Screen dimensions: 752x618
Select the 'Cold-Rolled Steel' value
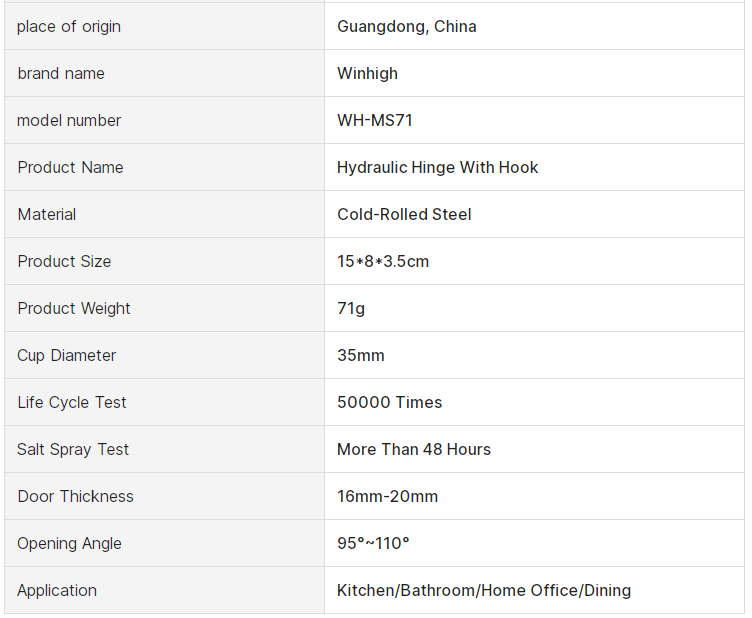[x=404, y=214]
